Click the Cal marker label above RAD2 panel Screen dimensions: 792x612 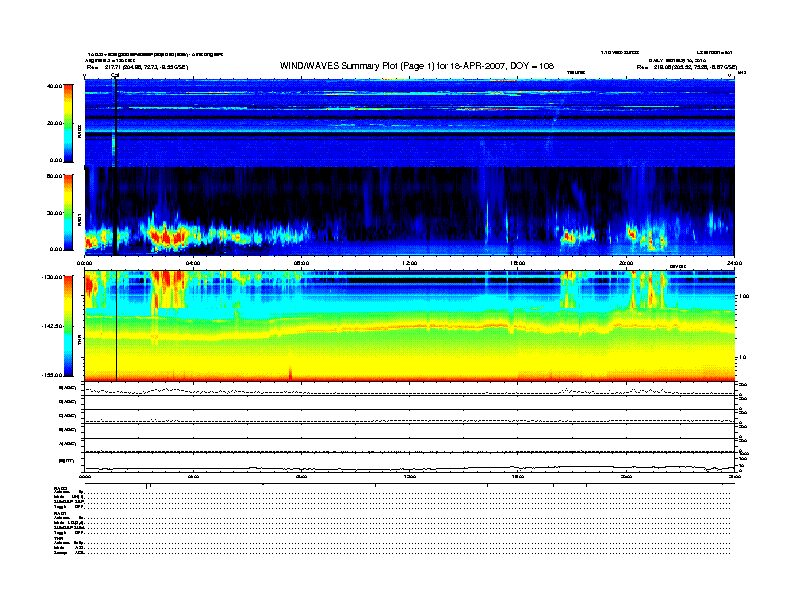click(115, 75)
